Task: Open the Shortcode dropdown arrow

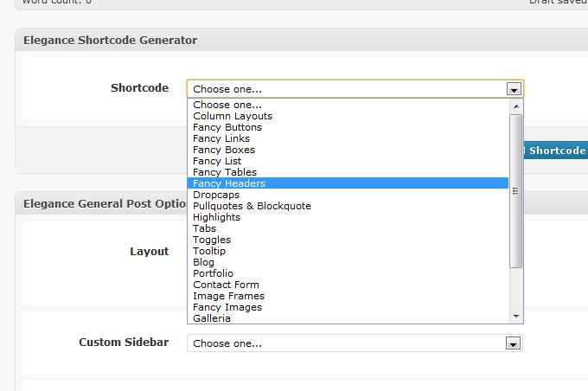Action: pos(514,89)
